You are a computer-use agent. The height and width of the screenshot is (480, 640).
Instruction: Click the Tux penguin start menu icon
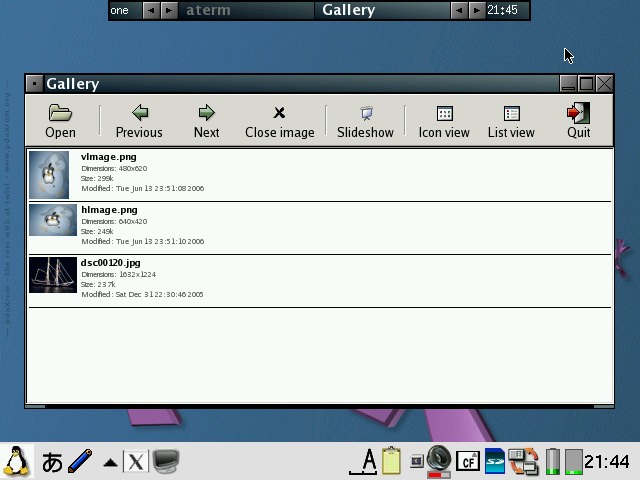tap(17, 461)
